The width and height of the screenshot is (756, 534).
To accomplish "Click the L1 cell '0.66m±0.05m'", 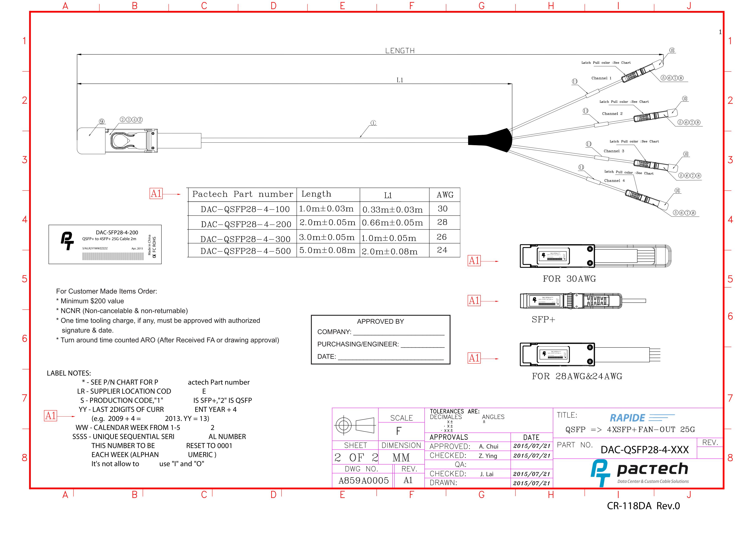I will [392, 223].
